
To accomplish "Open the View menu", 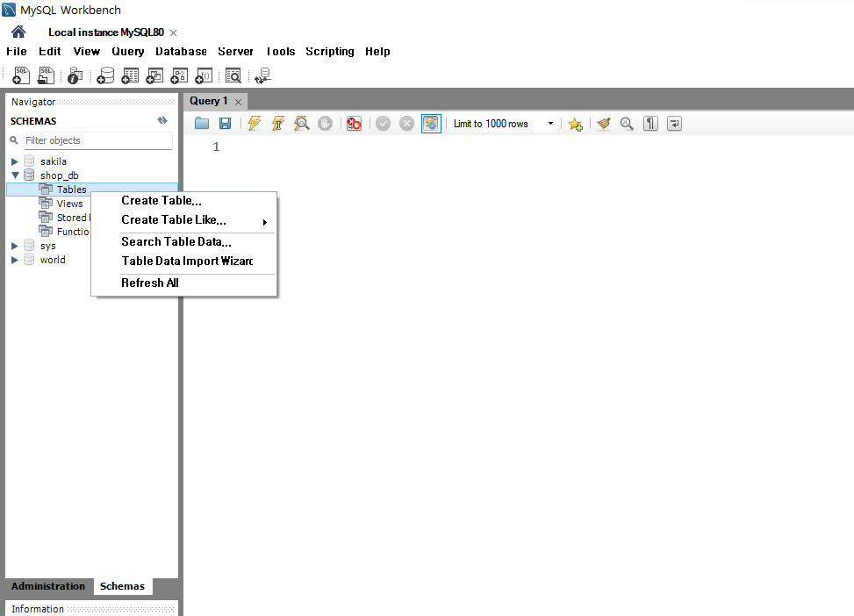I will coord(87,51).
